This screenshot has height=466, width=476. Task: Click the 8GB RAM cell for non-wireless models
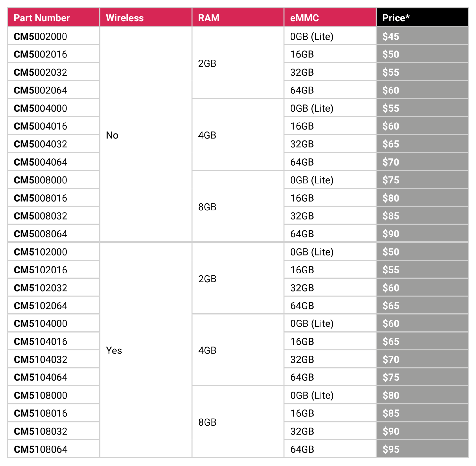(207, 207)
